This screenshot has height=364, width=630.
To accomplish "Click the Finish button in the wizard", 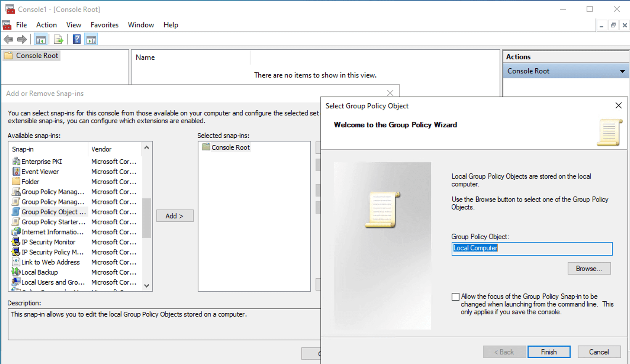I will click(x=549, y=352).
